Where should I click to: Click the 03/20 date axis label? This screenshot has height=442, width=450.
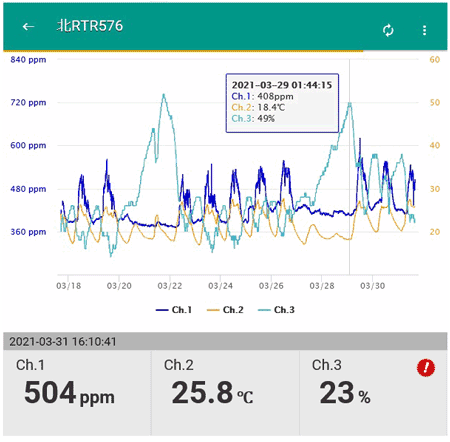[x=119, y=286]
